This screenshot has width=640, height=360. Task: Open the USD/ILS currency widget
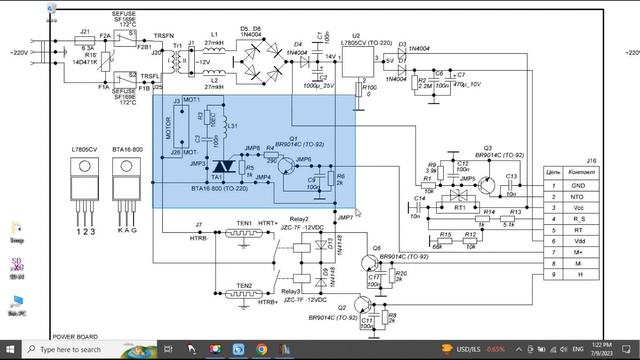pyautogui.click(x=473, y=349)
